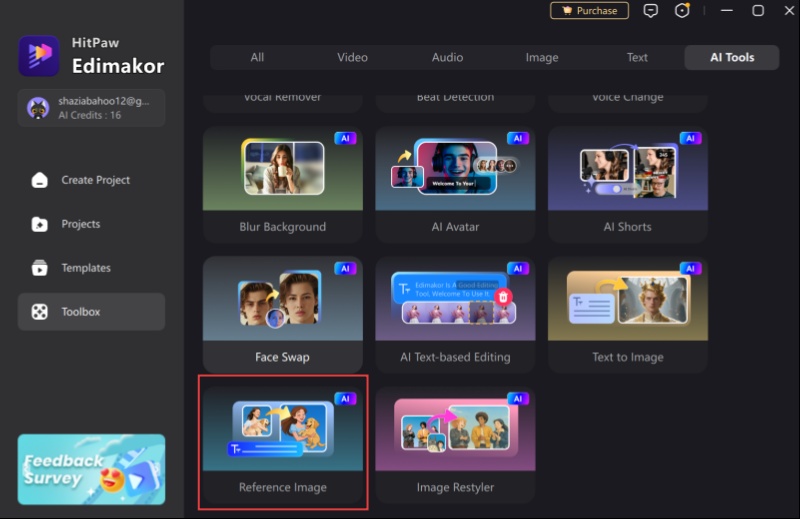The image size is (800, 519).
Task: Click the Projects label in sidebar
Action: coord(81,224)
